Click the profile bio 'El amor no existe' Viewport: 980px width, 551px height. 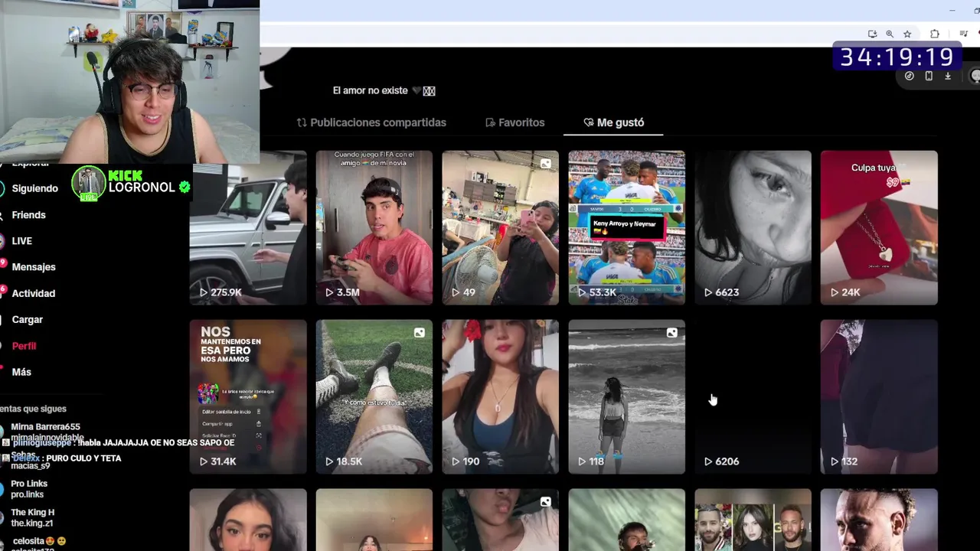pyautogui.click(x=384, y=90)
